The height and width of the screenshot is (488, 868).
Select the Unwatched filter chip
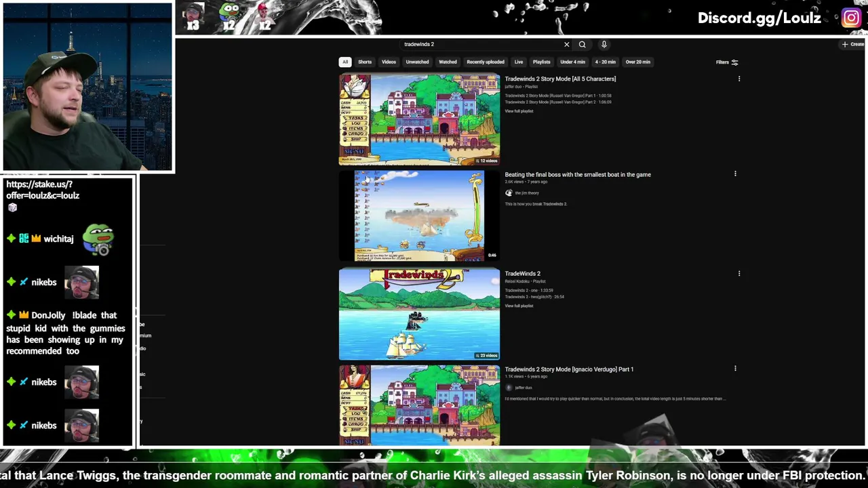pos(417,62)
